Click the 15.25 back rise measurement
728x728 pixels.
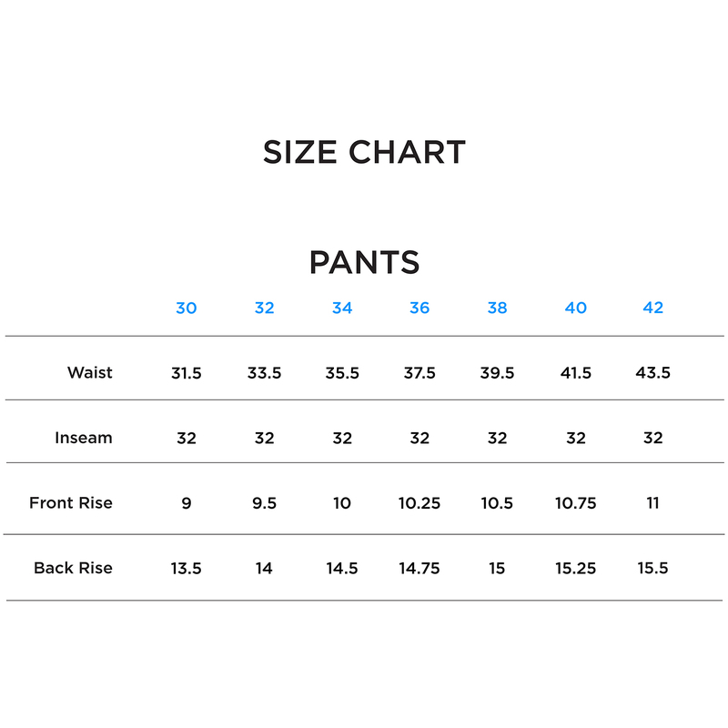pyautogui.click(x=576, y=569)
